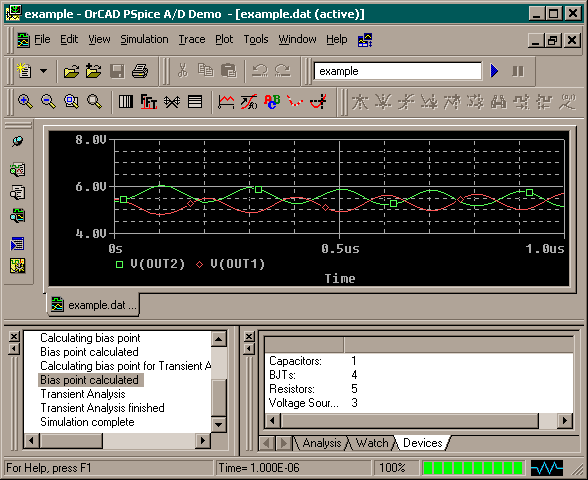
Task: Toggle Log X Axis icon
Action: pos(126,101)
